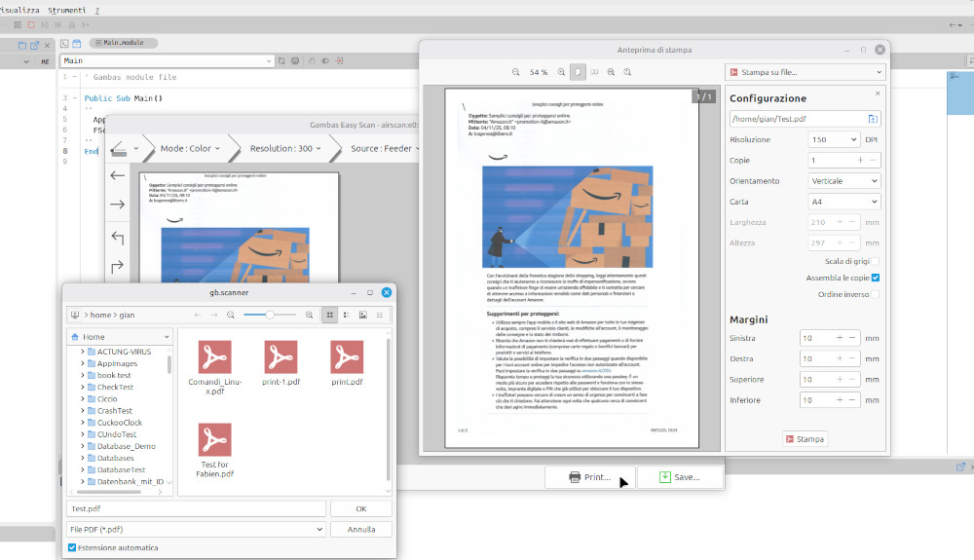This screenshot has height=560, width=974.
Task: Click Annulla in the file dialog
Action: [x=360, y=530]
